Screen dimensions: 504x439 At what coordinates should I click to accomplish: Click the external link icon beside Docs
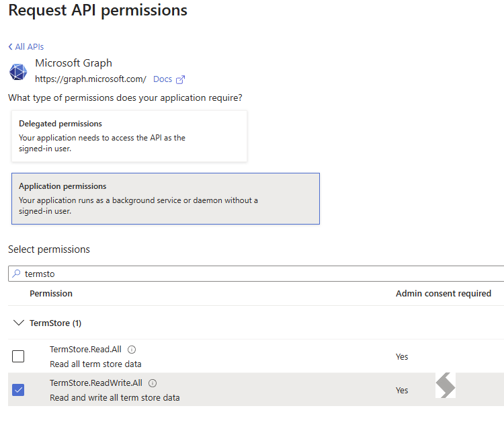[x=180, y=79]
